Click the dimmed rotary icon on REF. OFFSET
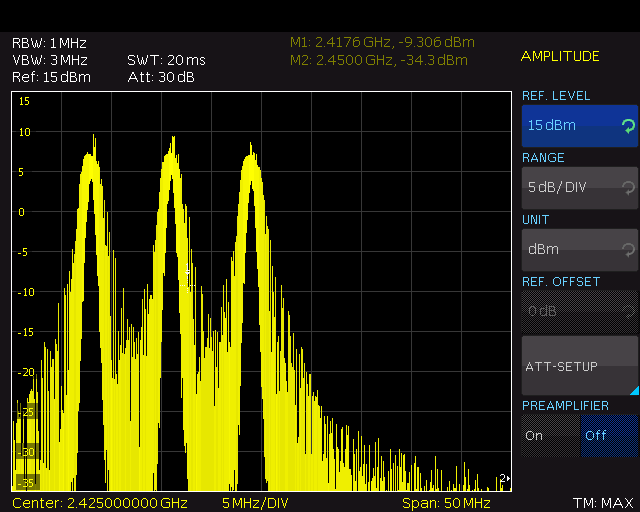640x512 pixels. (627, 311)
